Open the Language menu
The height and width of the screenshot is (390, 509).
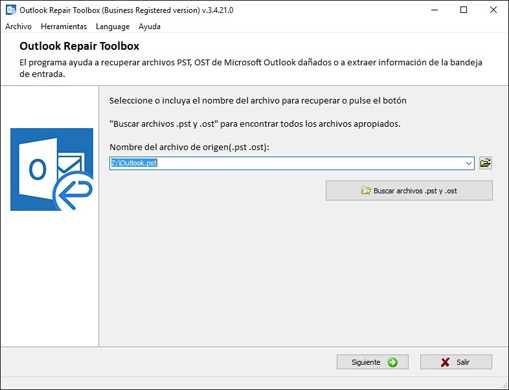[112, 26]
